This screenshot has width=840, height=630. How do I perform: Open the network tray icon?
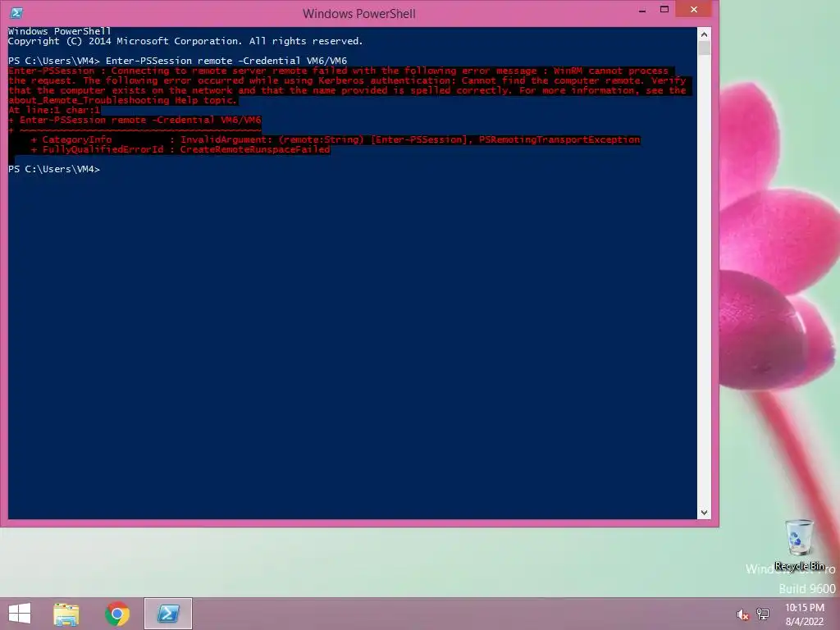tap(763, 614)
